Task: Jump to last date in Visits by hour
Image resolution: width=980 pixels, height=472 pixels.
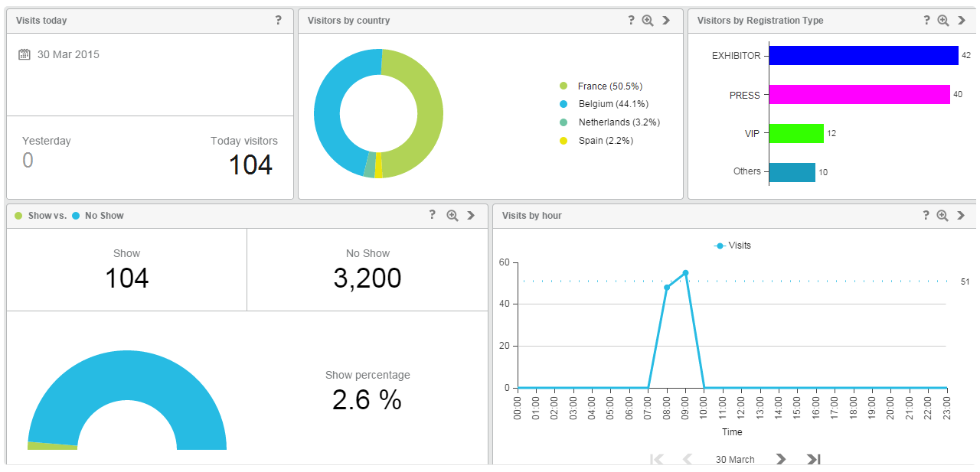Action: point(813,459)
